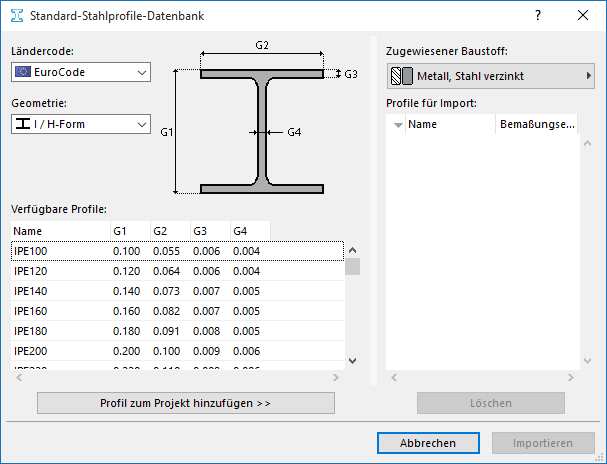Viewport: 607px width, 464px height.
Task: Open the Ländercode EuroCode dropdown
Action: 81,72
